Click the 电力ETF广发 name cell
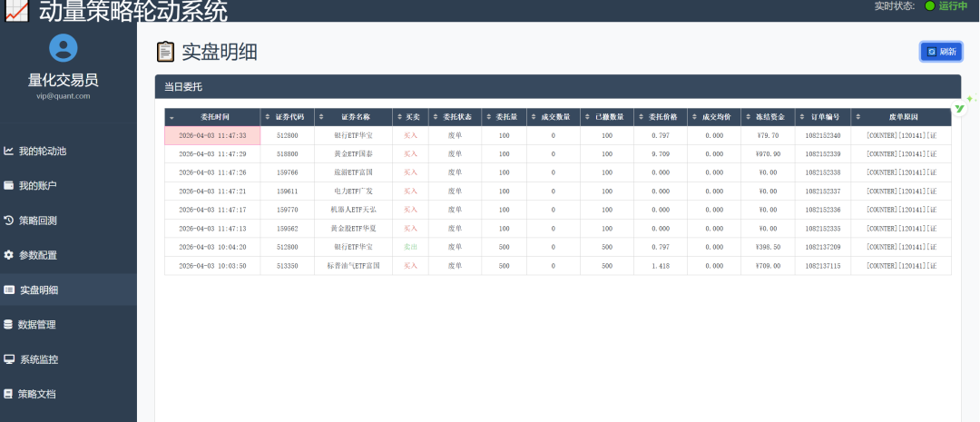This screenshot has height=422, width=980. [x=353, y=191]
